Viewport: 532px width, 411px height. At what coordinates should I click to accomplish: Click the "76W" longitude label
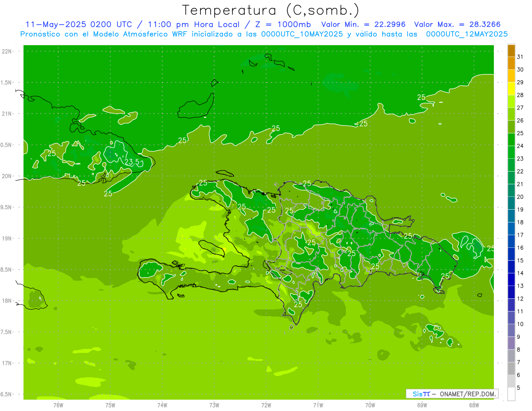pos(58,405)
